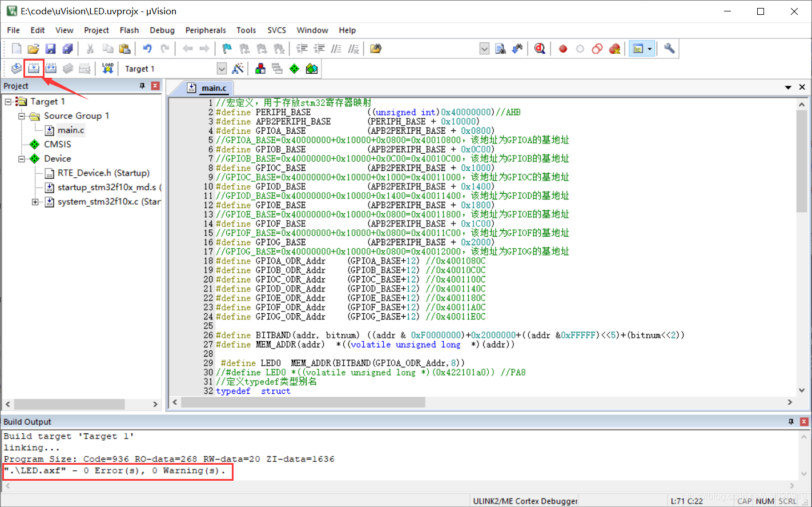Comment out the selected lines
Image resolution: width=812 pixels, height=507 pixels.
(x=336, y=49)
